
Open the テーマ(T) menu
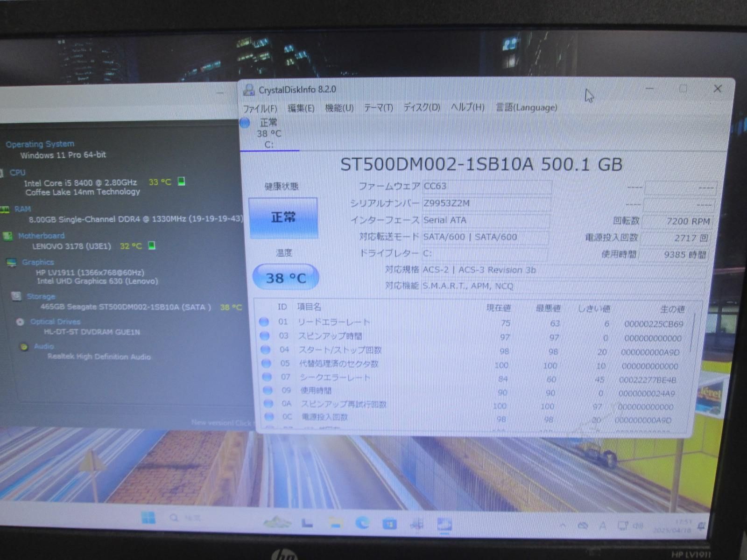[x=378, y=108]
